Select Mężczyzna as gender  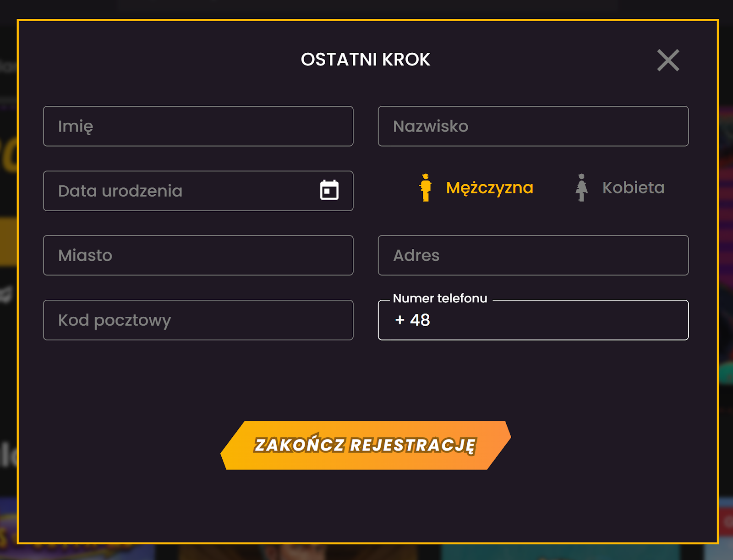coord(489,188)
